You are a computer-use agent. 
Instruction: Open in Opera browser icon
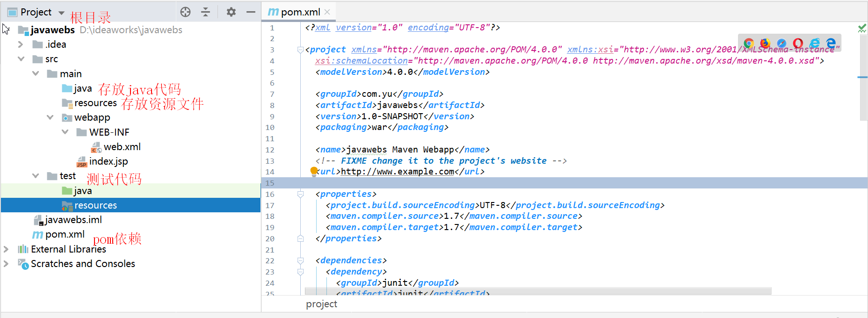click(x=798, y=43)
